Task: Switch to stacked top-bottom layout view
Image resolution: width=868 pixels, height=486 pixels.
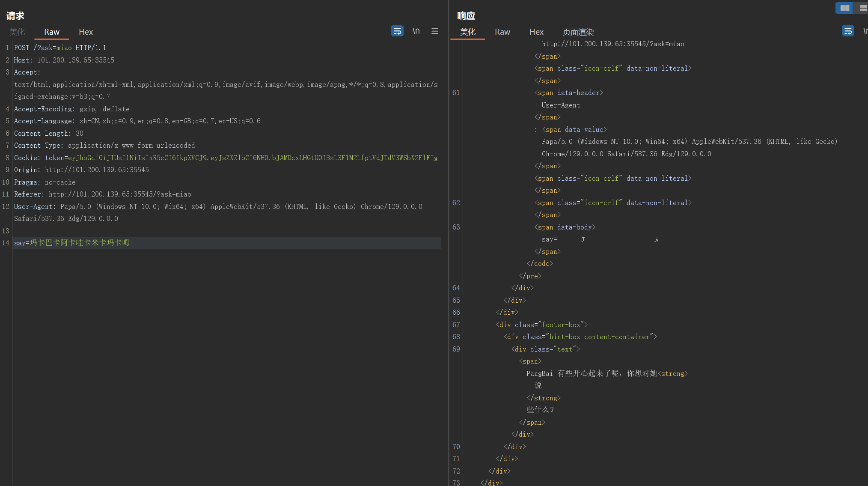Action: point(862,8)
